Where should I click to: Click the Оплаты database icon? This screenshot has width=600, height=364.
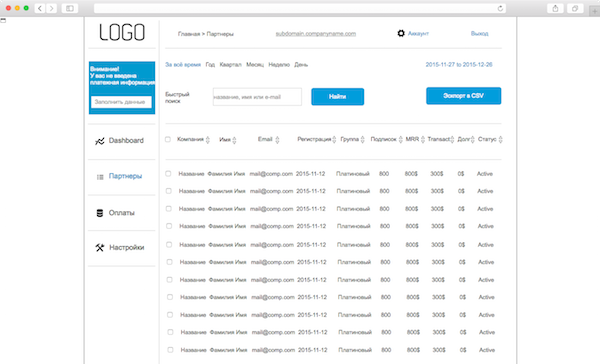click(x=99, y=213)
